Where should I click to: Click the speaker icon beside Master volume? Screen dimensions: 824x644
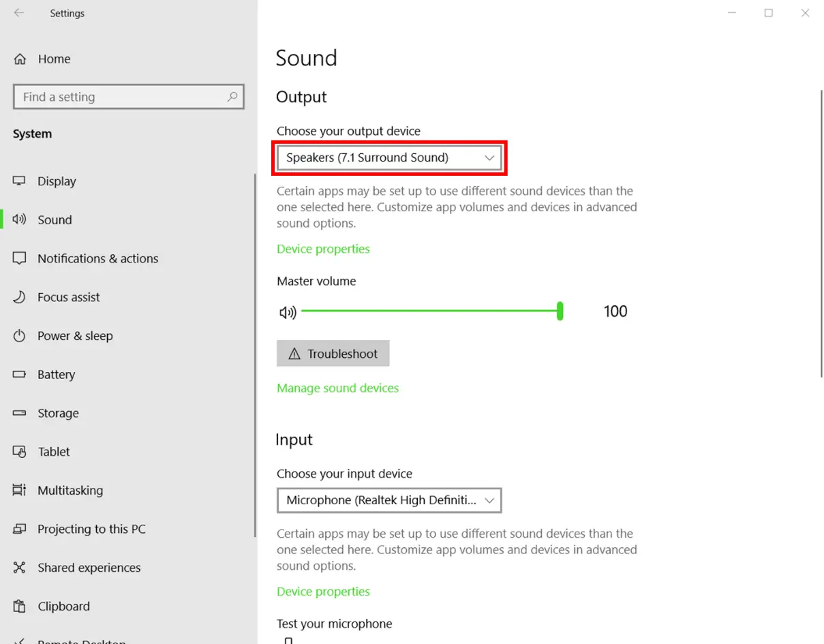[287, 311]
